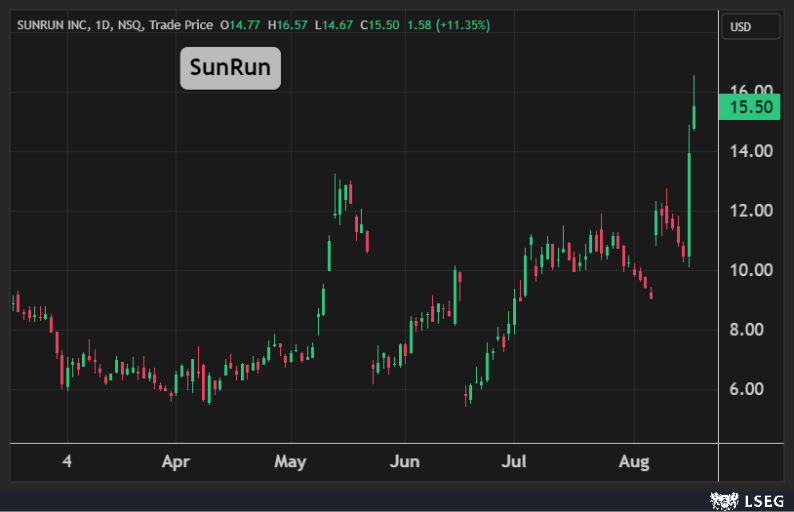Click the high value H16.57

pos(288,25)
